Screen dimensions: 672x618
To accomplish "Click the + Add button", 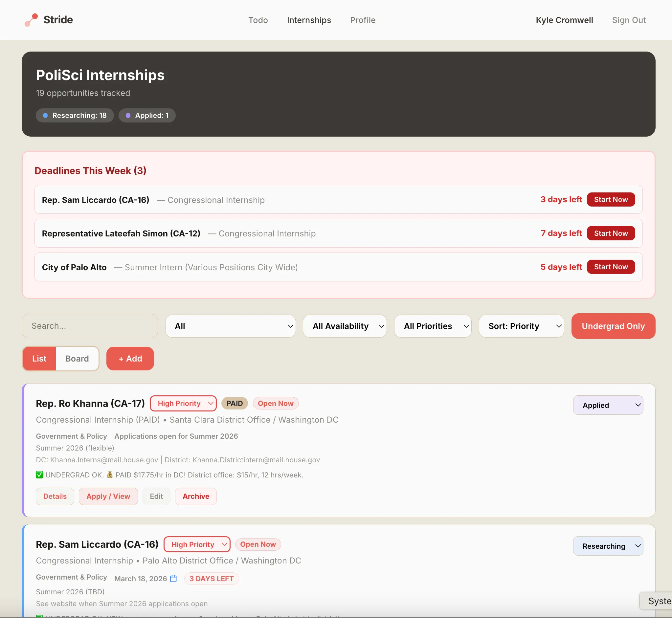I will pos(130,359).
